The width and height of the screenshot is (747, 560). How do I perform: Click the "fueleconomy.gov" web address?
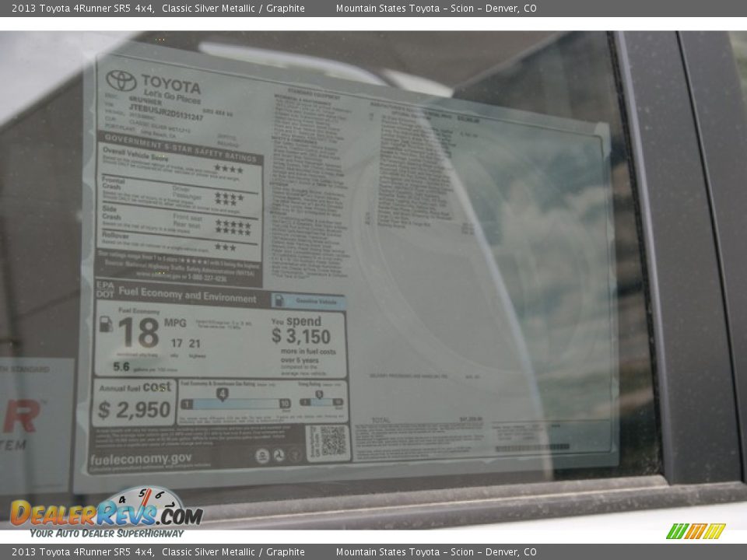pyautogui.click(x=141, y=459)
